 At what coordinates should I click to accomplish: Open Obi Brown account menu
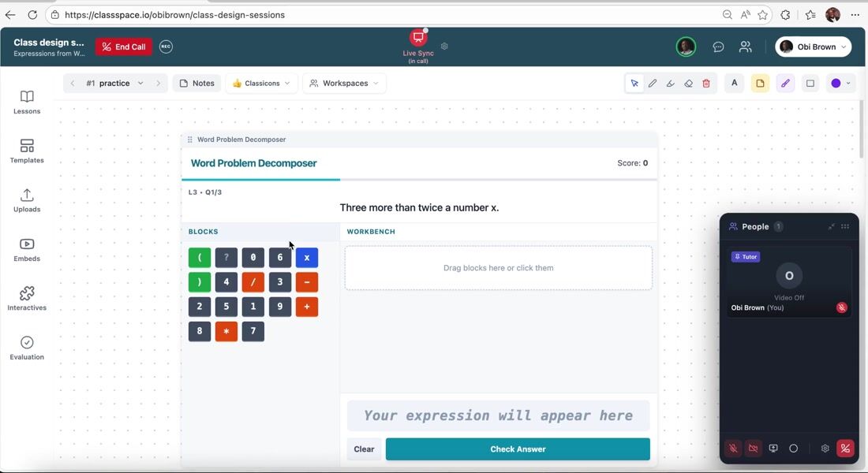[813, 47]
